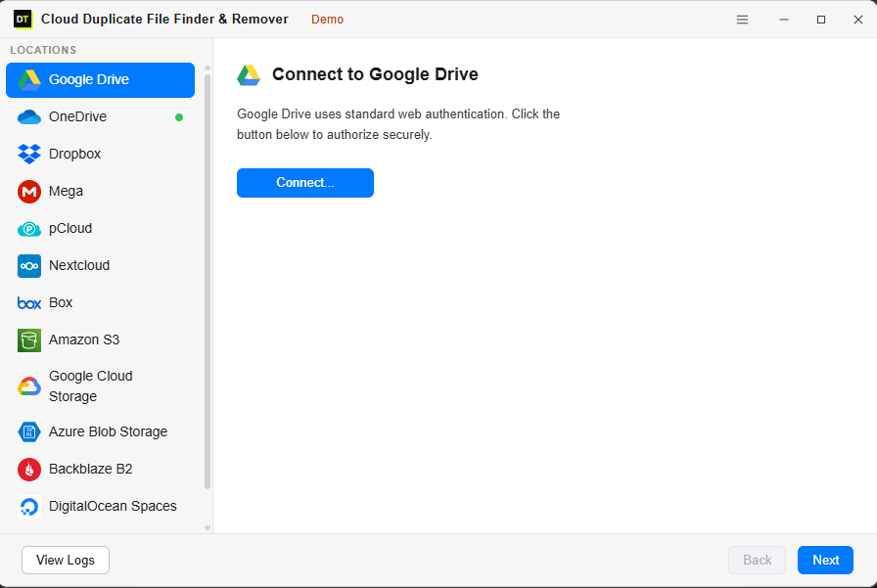The height and width of the screenshot is (588, 877).
Task: Click the DT app logo in title bar
Action: [x=23, y=20]
